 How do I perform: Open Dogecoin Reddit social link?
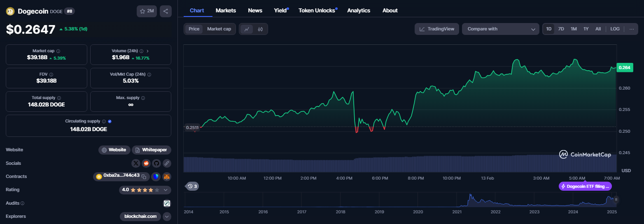point(146,163)
